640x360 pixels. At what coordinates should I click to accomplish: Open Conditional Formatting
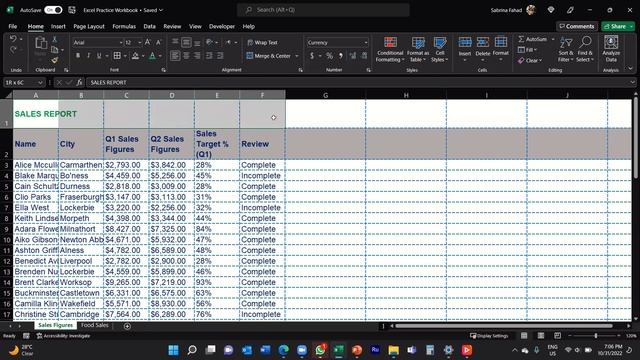coord(390,49)
